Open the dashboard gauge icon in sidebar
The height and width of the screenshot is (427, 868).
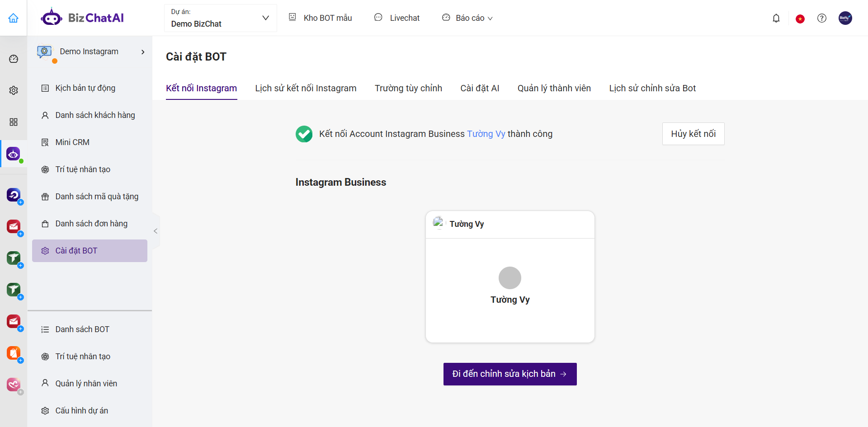(14, 59)
